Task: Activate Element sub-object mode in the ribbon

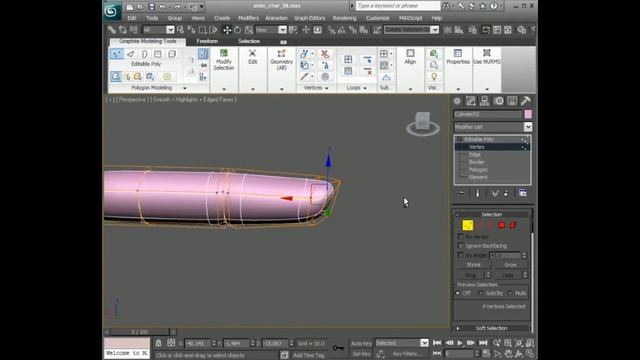Action: coord(172,54)
